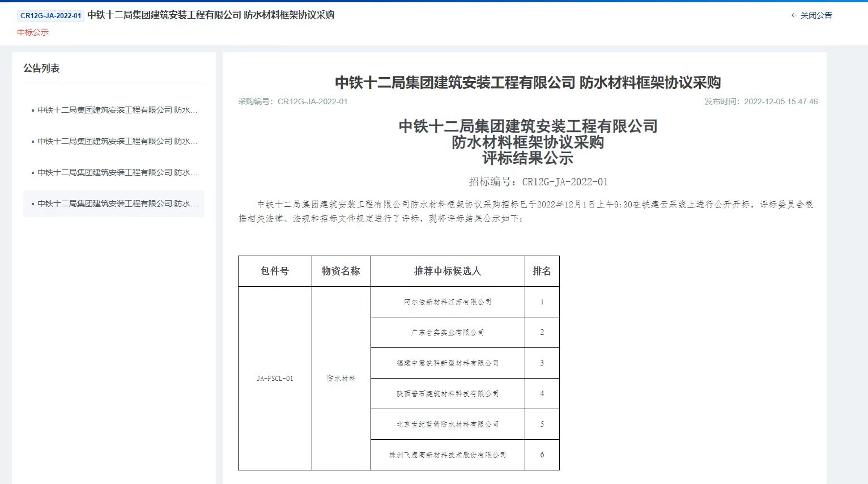The width and height of the screenshot is (868, 484).
Task: Open the highlighted announcement in 公告列表
Action: tap(114, 203)
